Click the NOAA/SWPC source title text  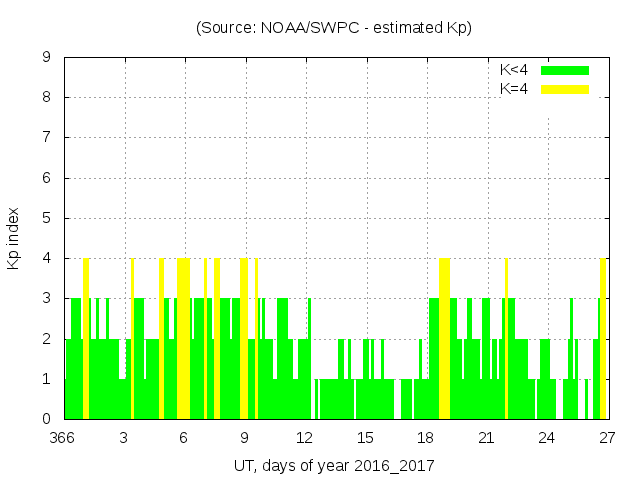333,28
